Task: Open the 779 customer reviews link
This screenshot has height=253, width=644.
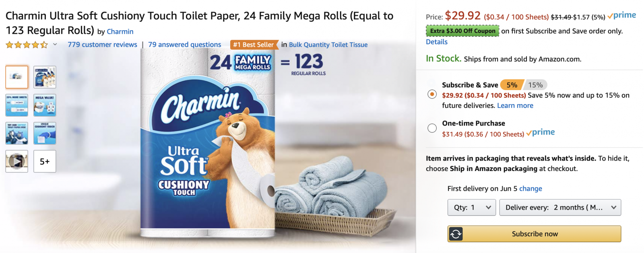Action: [x=102, y=45]
